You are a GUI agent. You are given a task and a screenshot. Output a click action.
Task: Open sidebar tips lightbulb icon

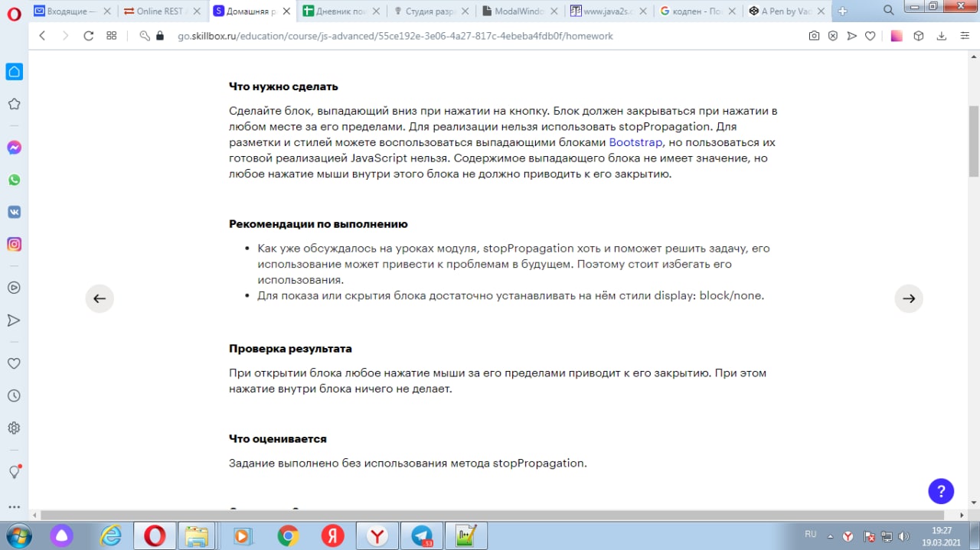point(14,472)
